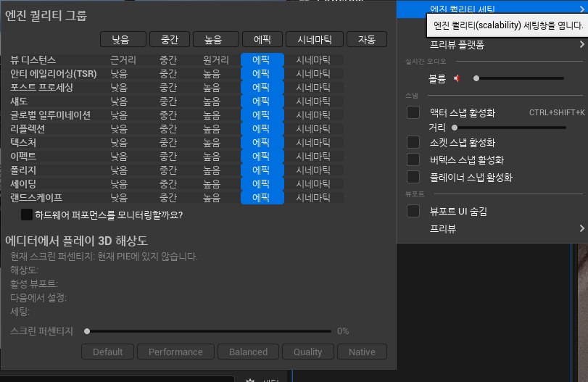Set 섀도 to 낮음
This screenshot has width=588, height=382.
(x=119, y=101)
